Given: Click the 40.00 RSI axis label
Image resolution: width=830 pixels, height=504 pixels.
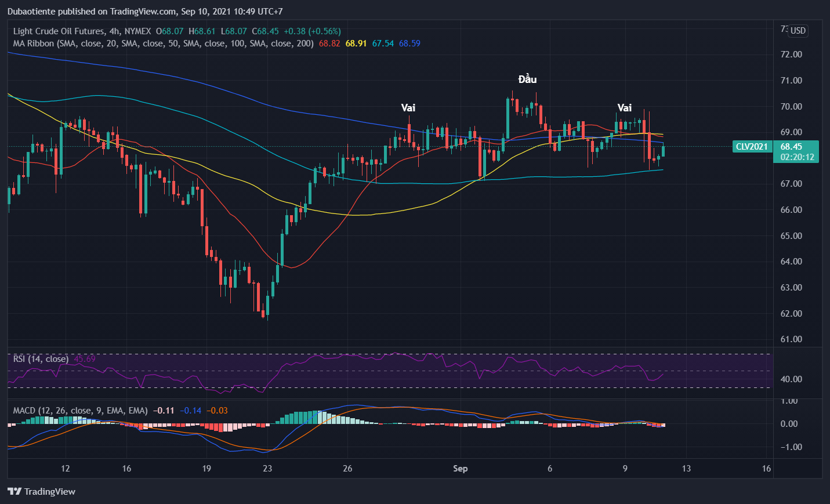Looking at the screenshot, I should 791,379.
